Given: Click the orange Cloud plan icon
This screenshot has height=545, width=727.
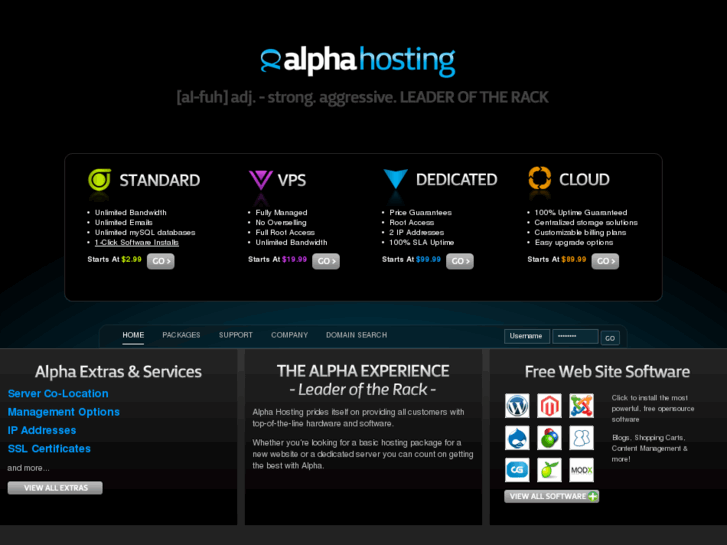Looking at the screenshot, I should coord(540,178).
